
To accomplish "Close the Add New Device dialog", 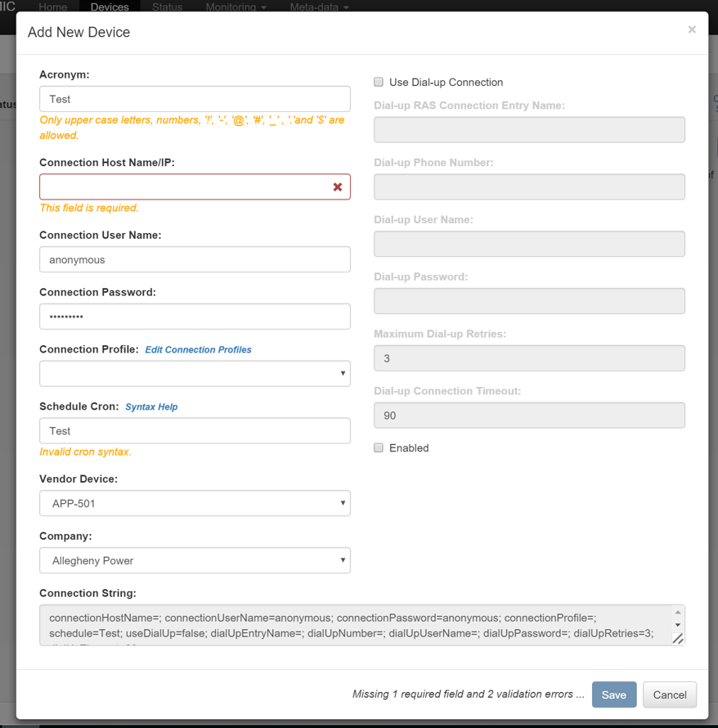I will pyautogui.click(x=692, y=29).
